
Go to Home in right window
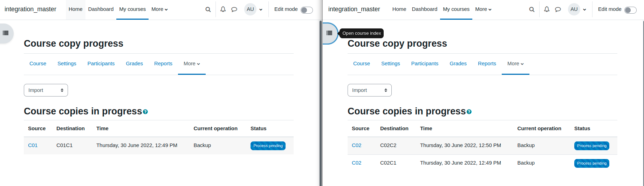click(x=399, y=9)
